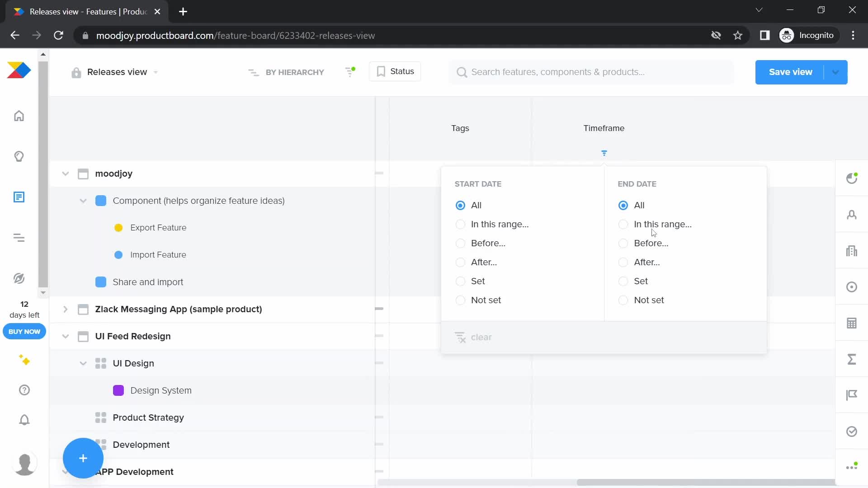Viewport: 868px width, 488px height.
Task: Open the notifications bell icon
Action: (24, 420)
